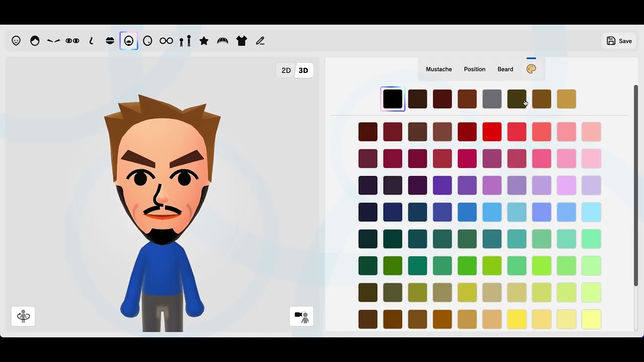644x362 pixels.
Task: Select the tan blonde swatch ending top row
Action: coord(567,99)
